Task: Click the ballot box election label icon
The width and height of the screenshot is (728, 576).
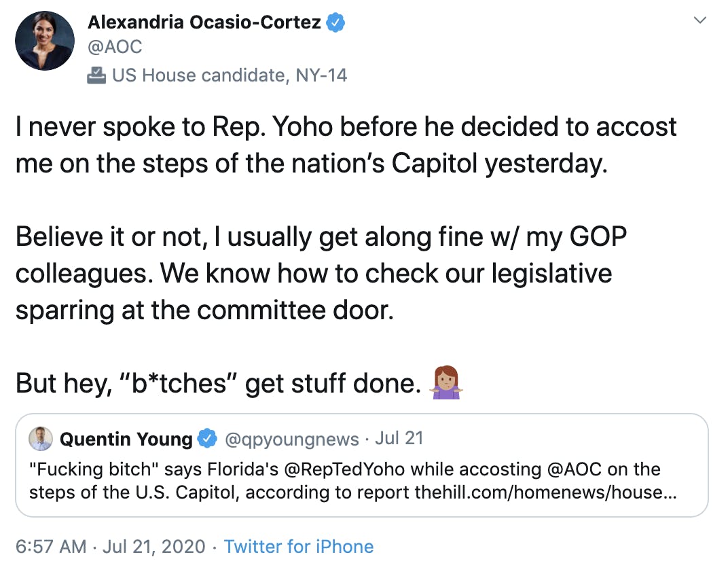Action: tap(96, 75)
